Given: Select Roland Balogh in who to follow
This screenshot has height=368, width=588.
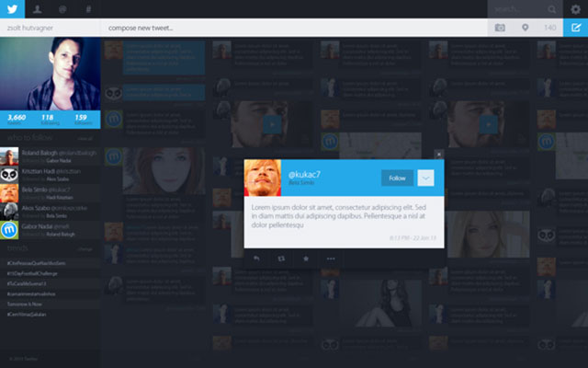Looking at the screenshot, I should pos(51,156).
